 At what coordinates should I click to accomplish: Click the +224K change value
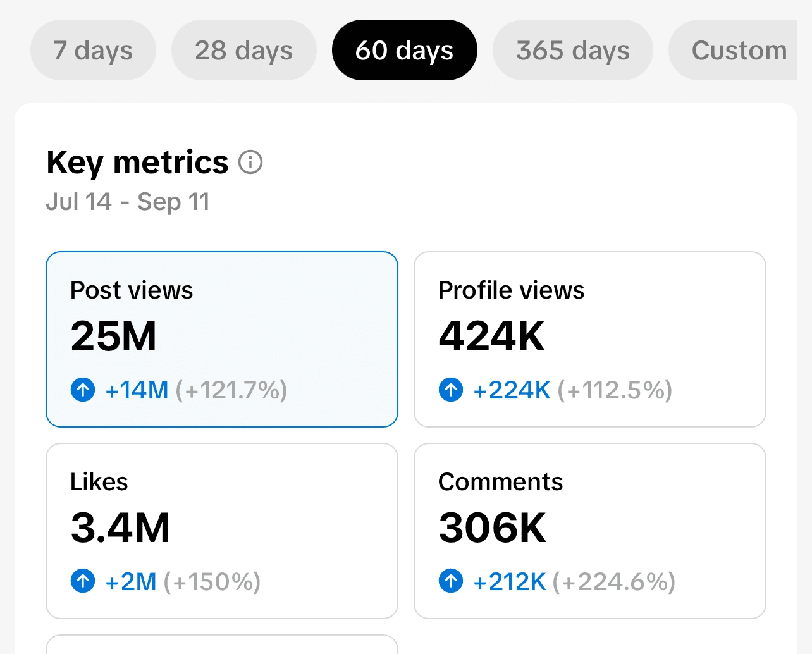512,390
